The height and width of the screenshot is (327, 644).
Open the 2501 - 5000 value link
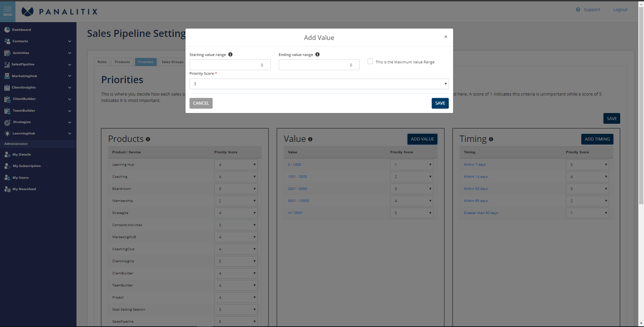(298, 189)
